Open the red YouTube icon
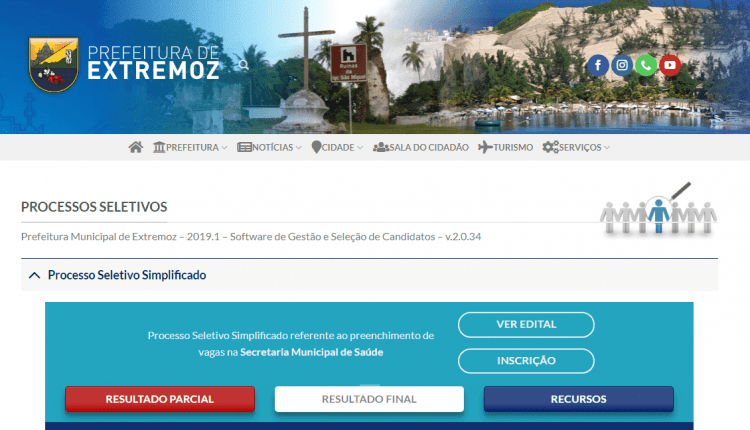Image resolution: width=750 pixels, height=430 pixels. pos(670,65)
